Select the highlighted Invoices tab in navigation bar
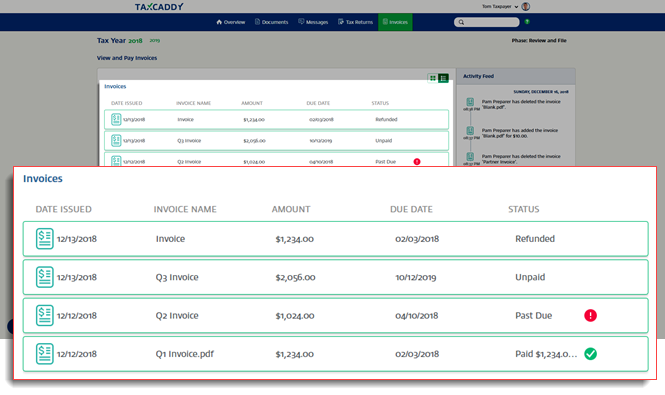The height and width of the screenshot is (395, 665). [x=395, y=22]
